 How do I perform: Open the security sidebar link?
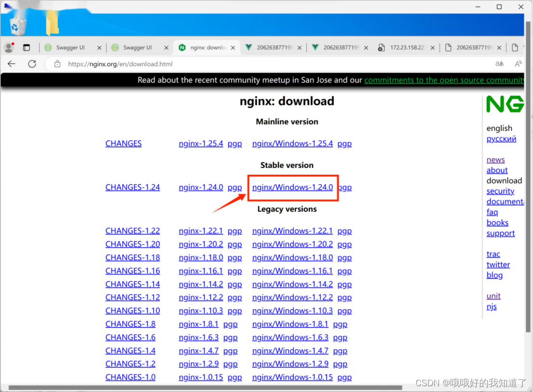[x=500, y=191]
